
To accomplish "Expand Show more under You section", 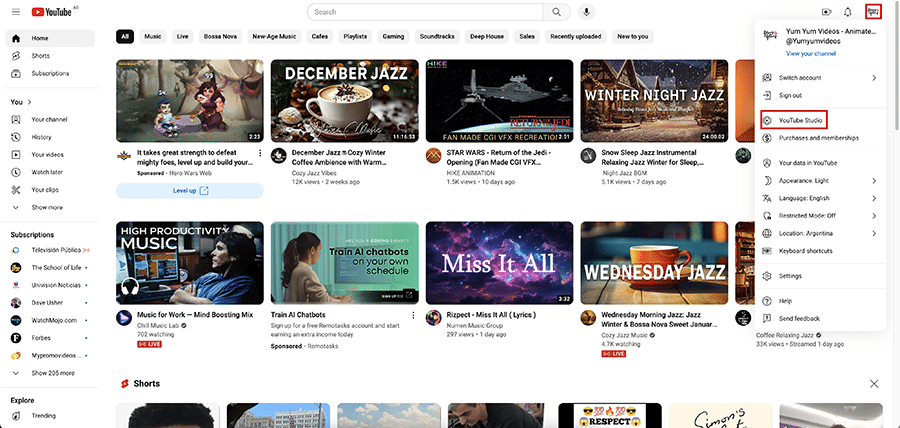I will [x=50, y=207].
